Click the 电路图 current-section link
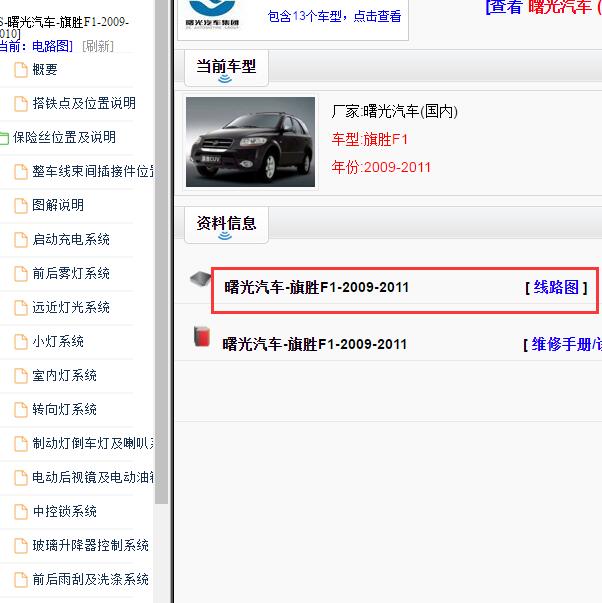 pos(50,46)
